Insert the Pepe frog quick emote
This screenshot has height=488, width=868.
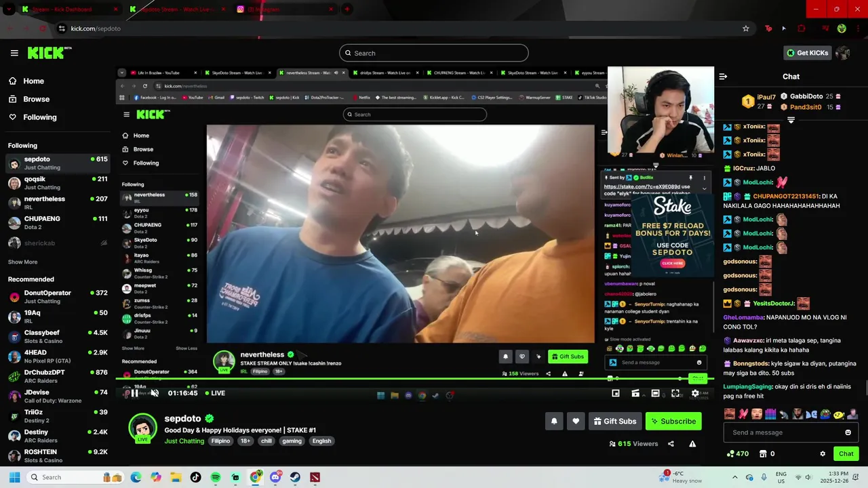(825, 414)
